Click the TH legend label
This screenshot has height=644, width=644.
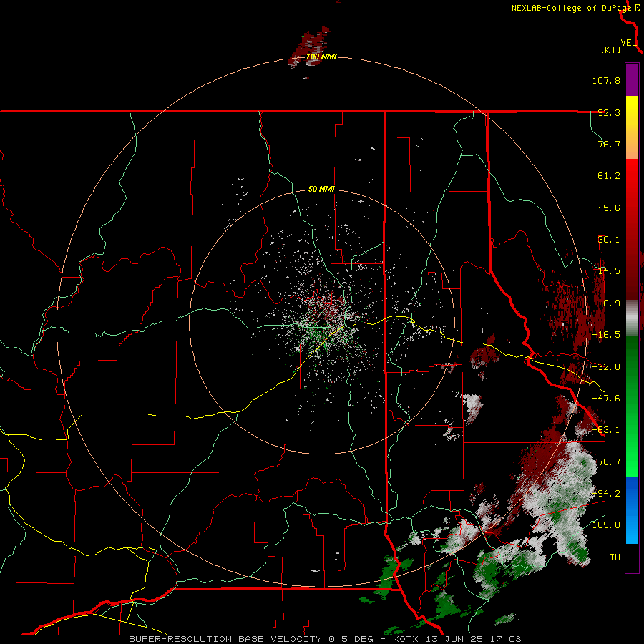point(615,557)
